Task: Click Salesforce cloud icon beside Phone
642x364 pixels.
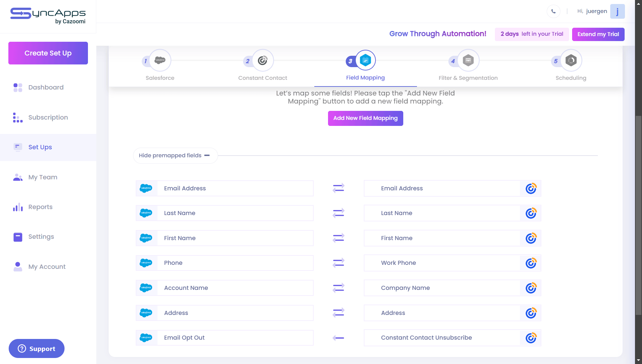Action: pyautogui.click(x=146, y=263)
